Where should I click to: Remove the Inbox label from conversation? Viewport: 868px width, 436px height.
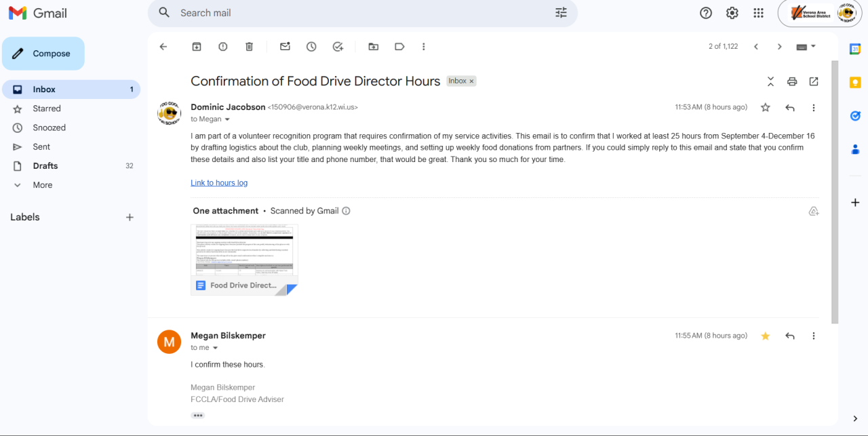click(471, 81)
